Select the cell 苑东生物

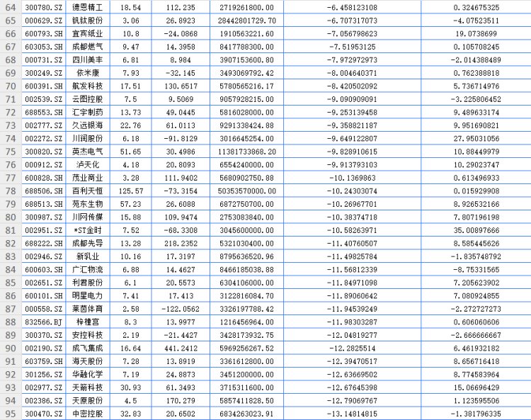(88, 204)
